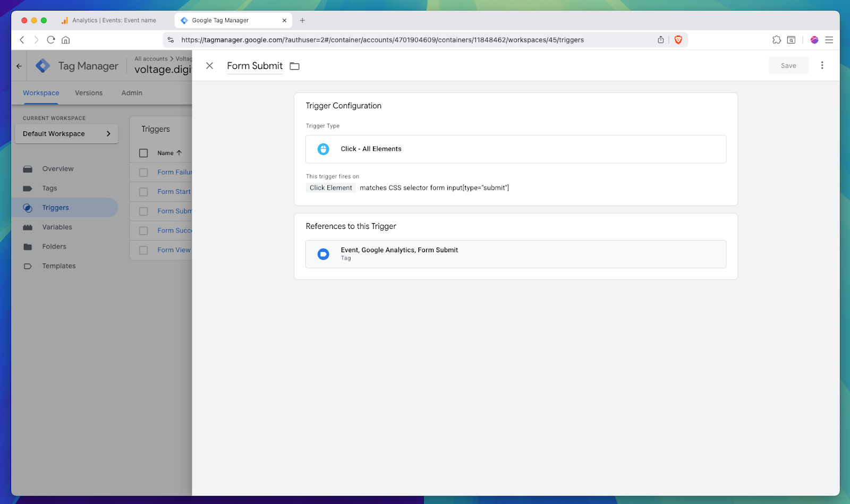Click the Click Element variable chip
Screen dimensions: 850x504
coord(331,187)
